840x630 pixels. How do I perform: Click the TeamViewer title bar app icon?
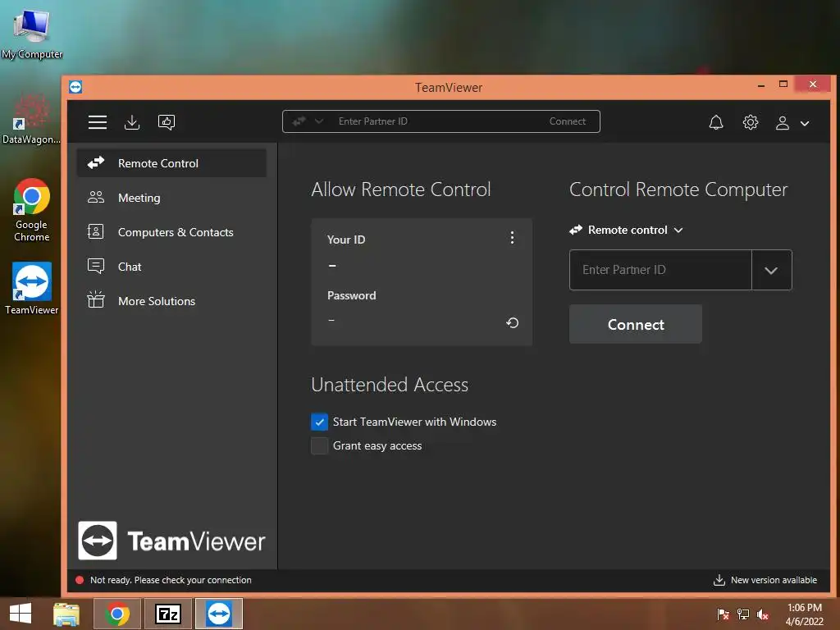(75, 87)
